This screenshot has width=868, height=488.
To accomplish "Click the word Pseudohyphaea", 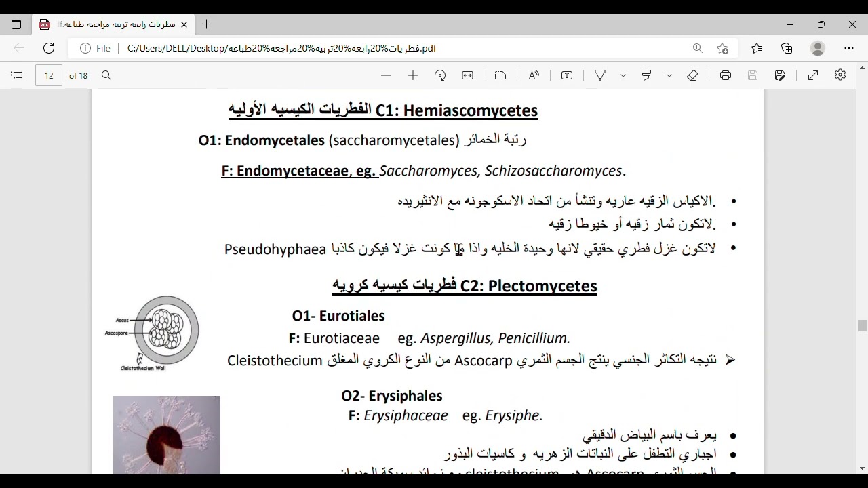I will coord(275,249).
